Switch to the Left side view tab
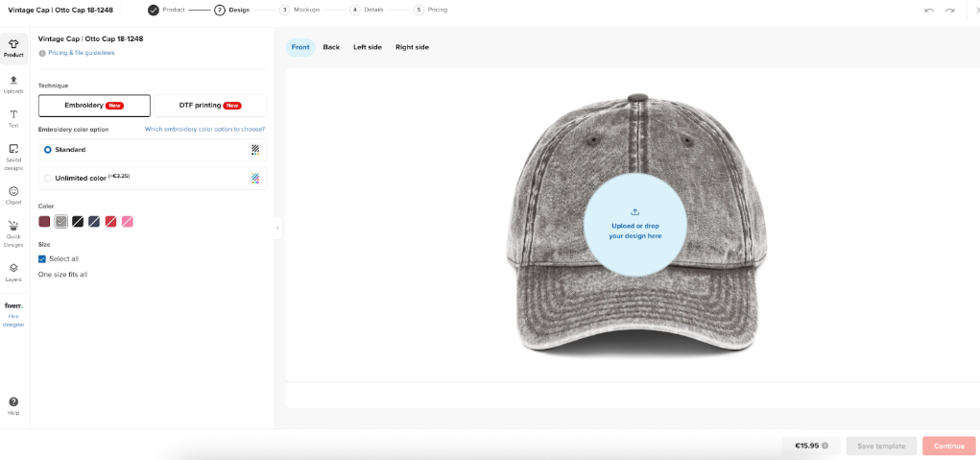Screen dimensions: 980x460 [x=368, y=47]
